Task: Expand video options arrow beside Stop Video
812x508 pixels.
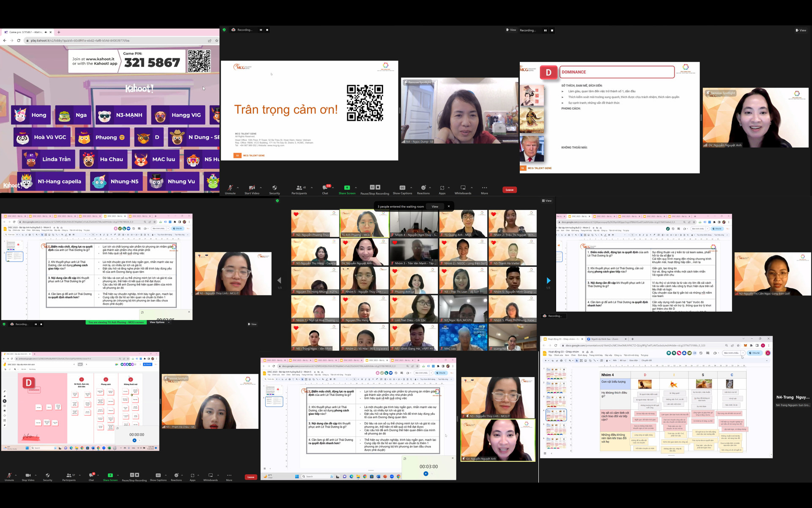Action: point(36,475)
